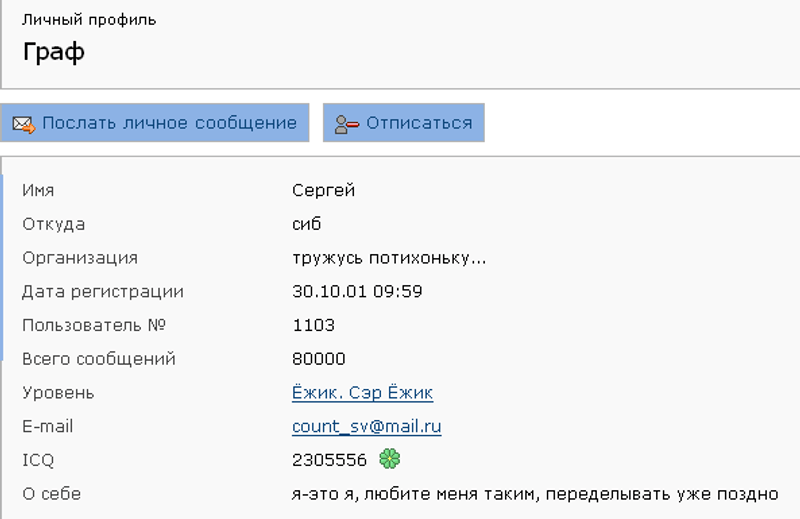Click the "О себе" description text
The width and height of the screenshot is (800, 519).
534,494
